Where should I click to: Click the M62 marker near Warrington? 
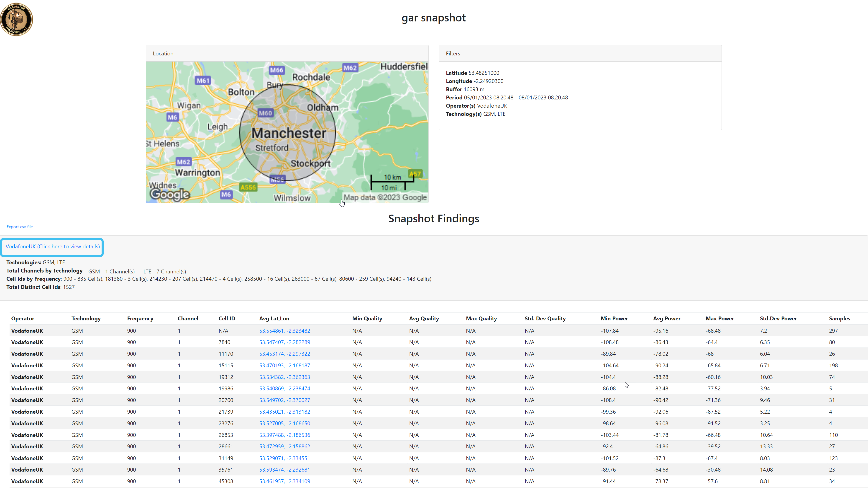pos(183,162)
